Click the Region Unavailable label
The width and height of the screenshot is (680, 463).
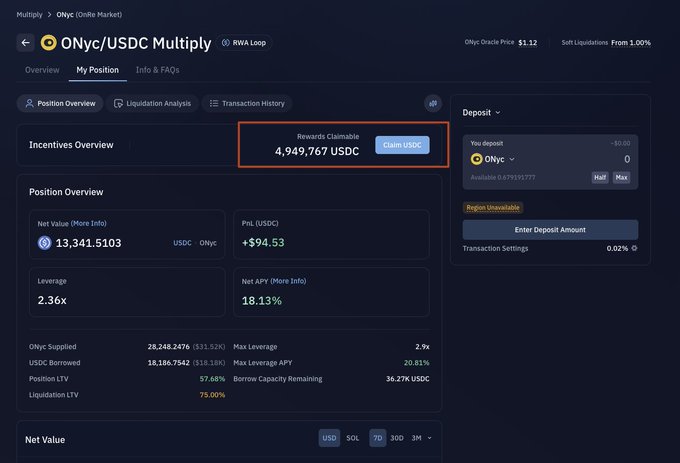pos(493,208)
